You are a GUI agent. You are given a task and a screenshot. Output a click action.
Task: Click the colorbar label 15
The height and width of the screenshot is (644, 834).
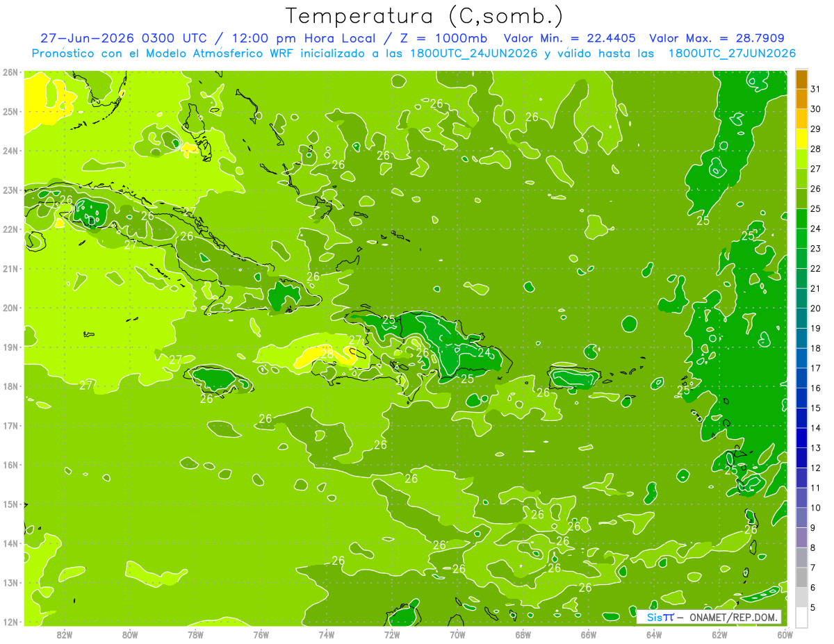point(815,408)
